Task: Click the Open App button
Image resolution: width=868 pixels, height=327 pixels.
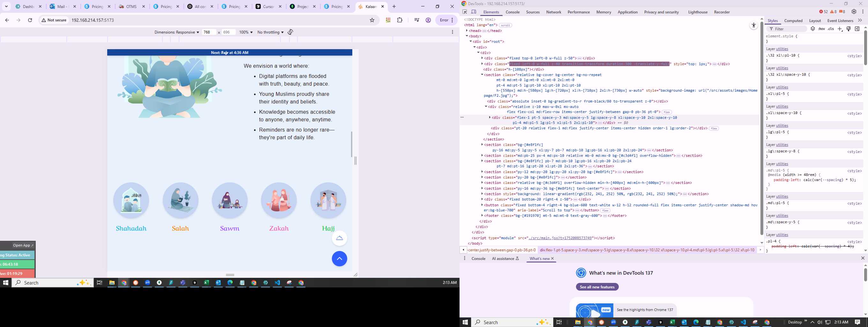Action: [23, 245]
